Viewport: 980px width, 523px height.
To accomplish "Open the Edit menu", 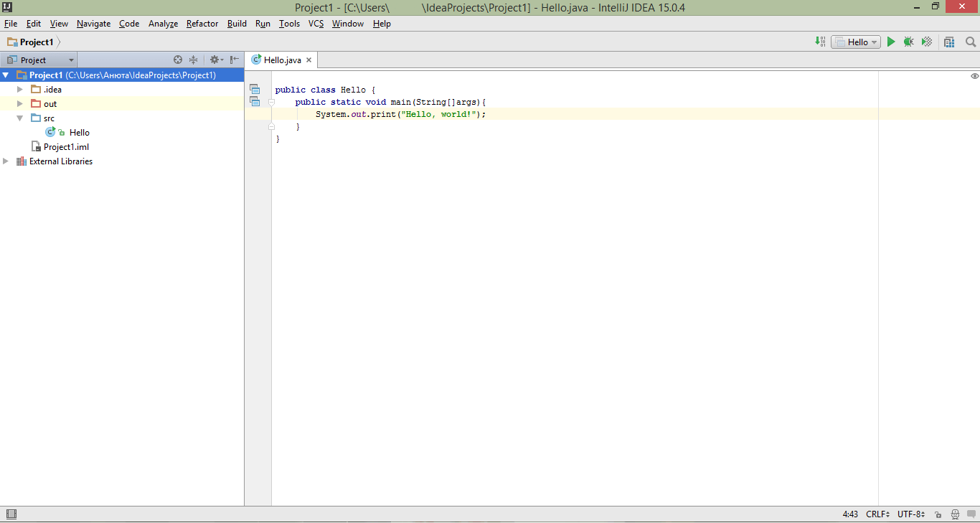I will [34, 24].
